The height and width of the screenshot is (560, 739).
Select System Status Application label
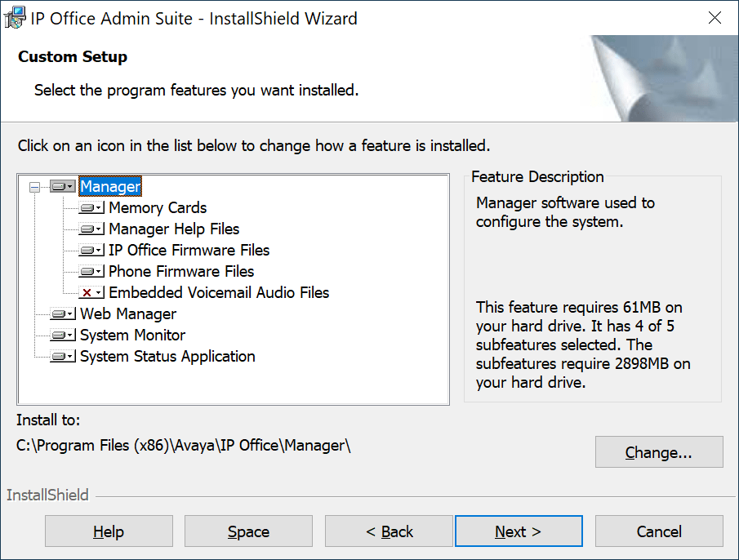(x=167, y=356)
